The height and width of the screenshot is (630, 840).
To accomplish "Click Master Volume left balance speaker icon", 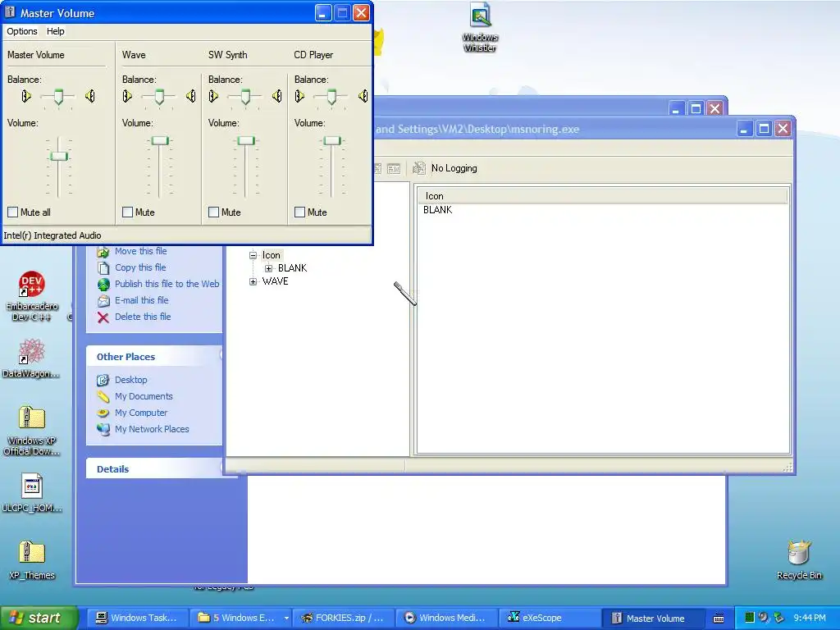I will point(25,97).
